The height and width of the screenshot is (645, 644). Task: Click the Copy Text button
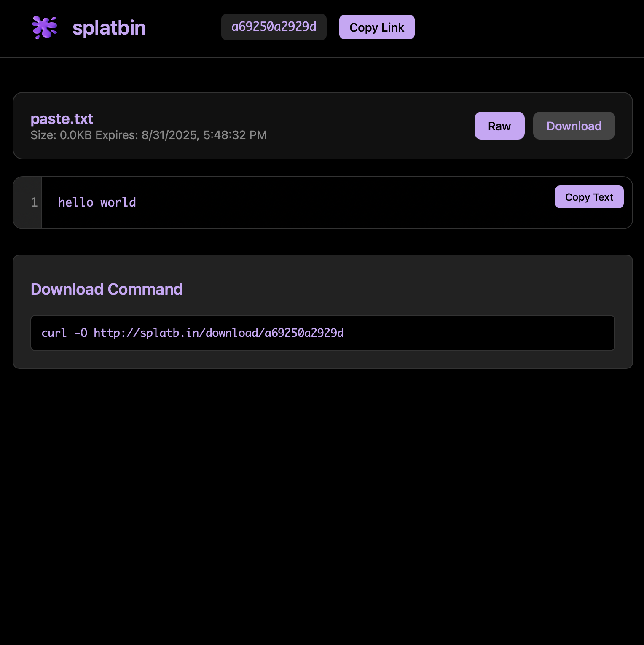coord(589,196)
